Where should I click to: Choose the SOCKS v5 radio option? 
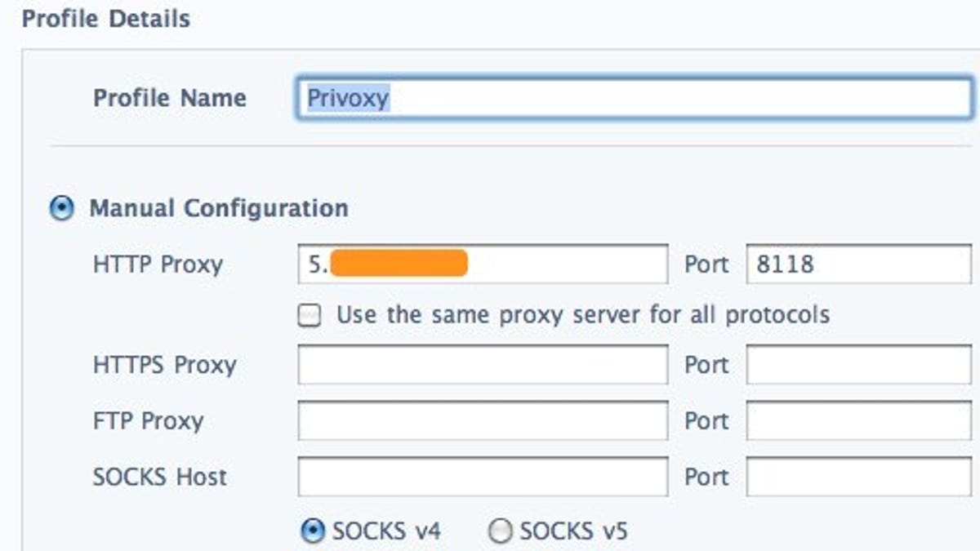(x=500, y=532)
